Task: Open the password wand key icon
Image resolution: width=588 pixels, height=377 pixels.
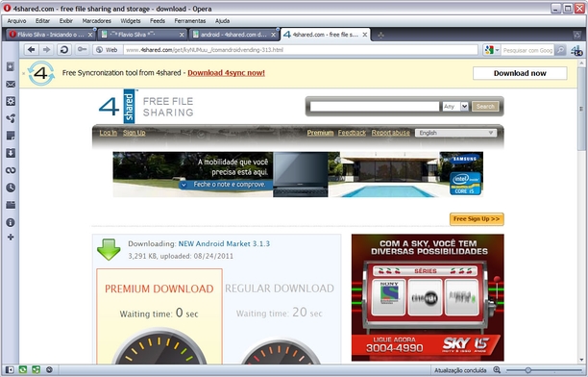Action: point(82,50)
